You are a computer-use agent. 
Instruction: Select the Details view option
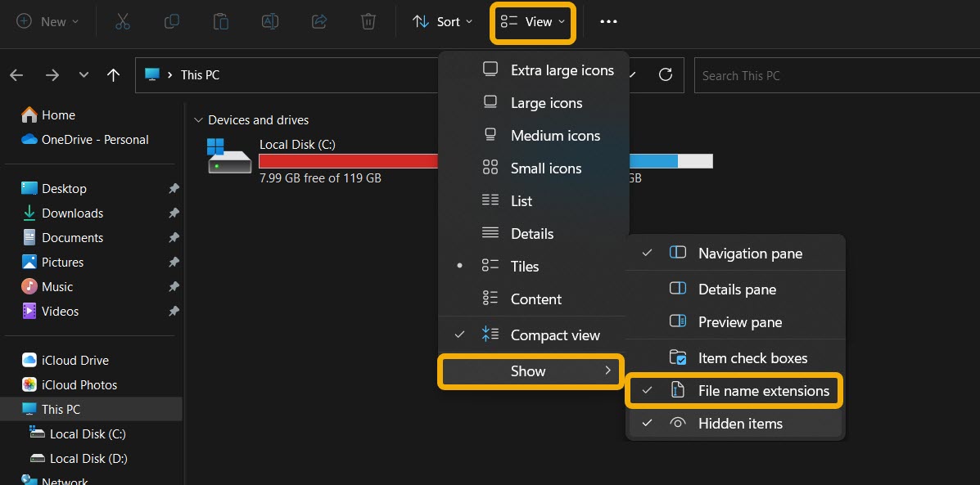(x=532, y=233)
